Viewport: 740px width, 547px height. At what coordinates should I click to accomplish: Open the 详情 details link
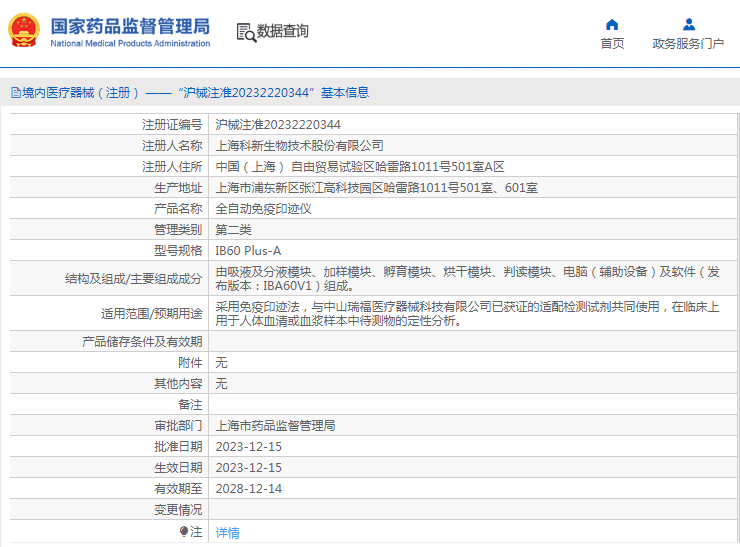227,532
